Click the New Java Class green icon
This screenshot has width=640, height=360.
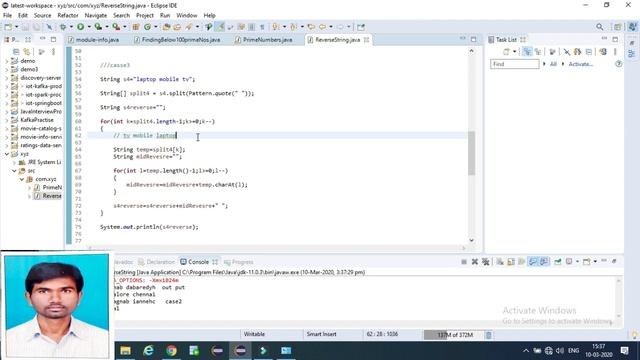tap(147, 27)
